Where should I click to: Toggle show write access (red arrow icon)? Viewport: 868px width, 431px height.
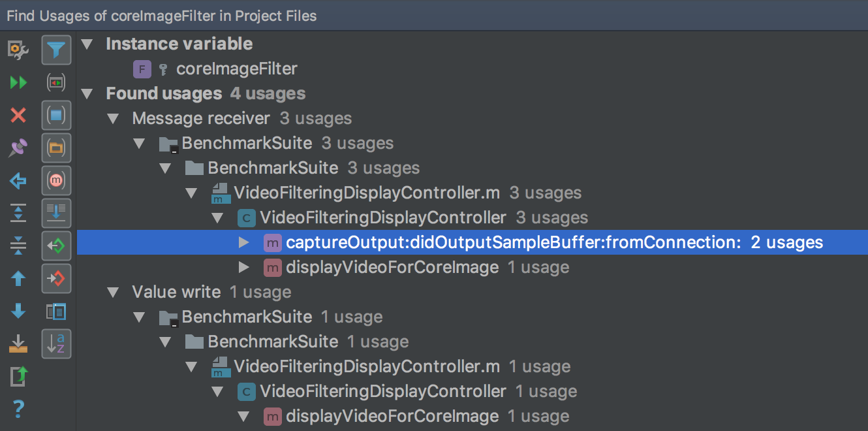(56, 279)
